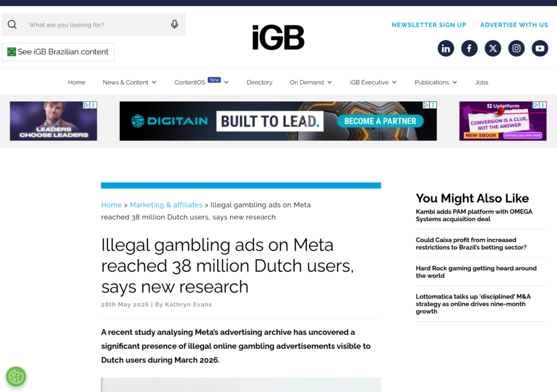
Task: Click See iGB Brazilian content button
Action: tap(58, 52)
